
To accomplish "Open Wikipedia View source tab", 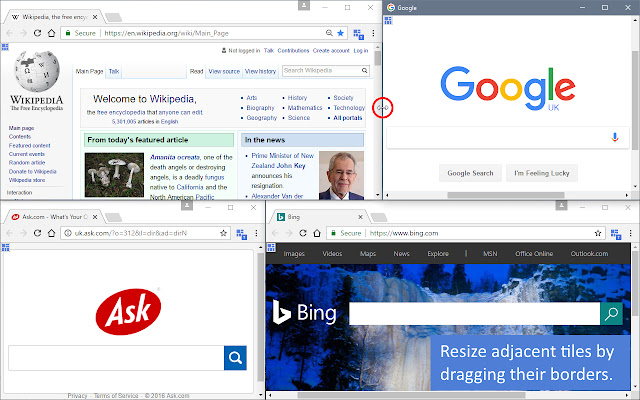I will 224,71.
